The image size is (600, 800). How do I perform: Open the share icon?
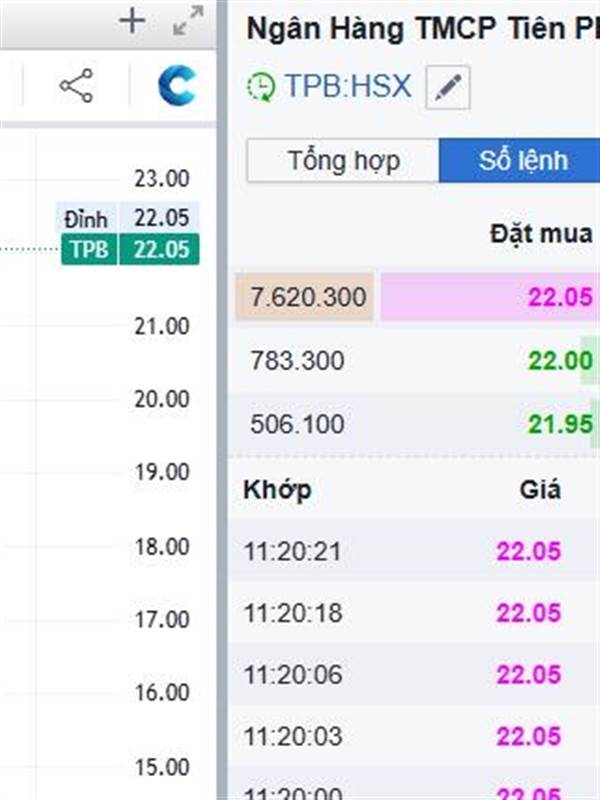(x=77, y=85)
